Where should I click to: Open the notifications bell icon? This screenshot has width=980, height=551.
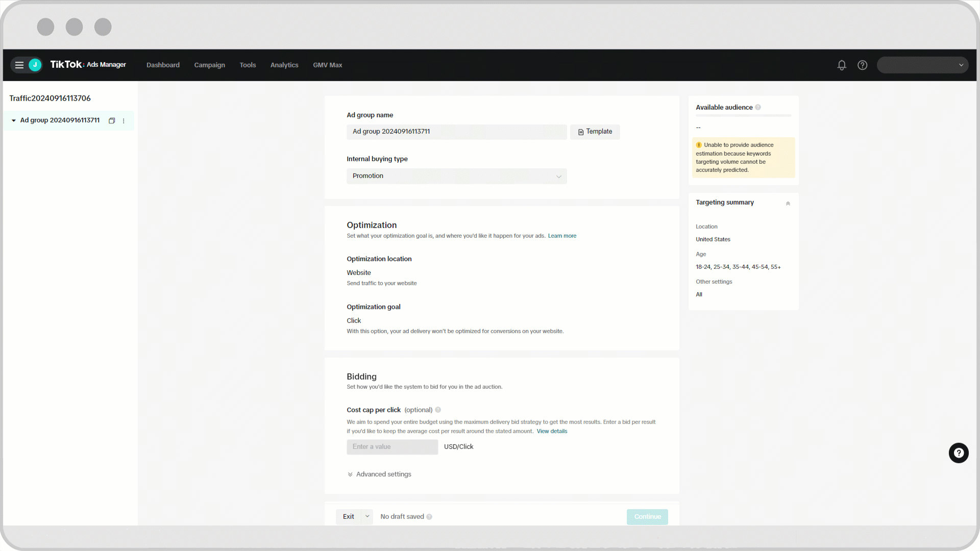click(842, 65)
